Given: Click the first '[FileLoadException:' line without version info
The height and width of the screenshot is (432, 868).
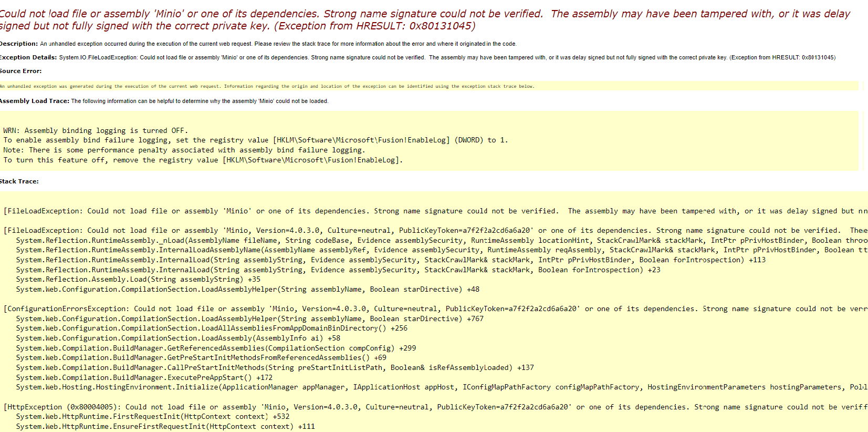Looking at the screenshot, I should coord(435,211).
